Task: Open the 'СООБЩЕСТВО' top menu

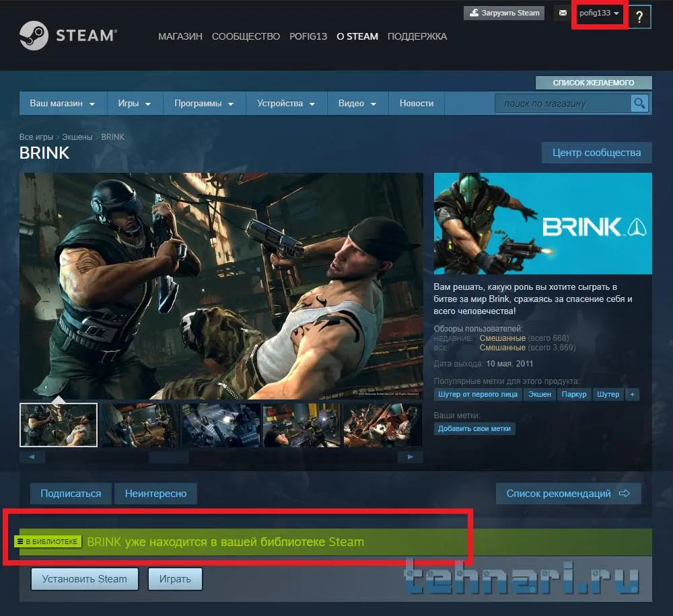Action: pyautogui.click(x=246, y=36)
